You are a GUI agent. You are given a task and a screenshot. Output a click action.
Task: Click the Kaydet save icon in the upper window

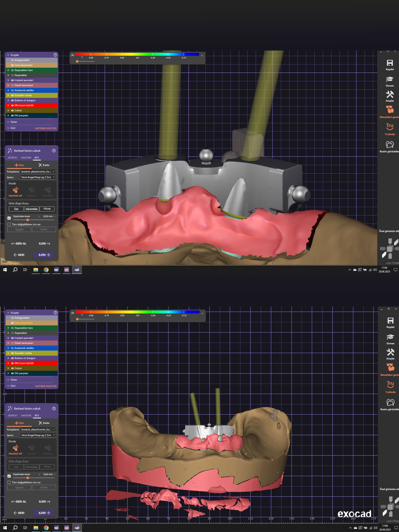pos(390,63)
